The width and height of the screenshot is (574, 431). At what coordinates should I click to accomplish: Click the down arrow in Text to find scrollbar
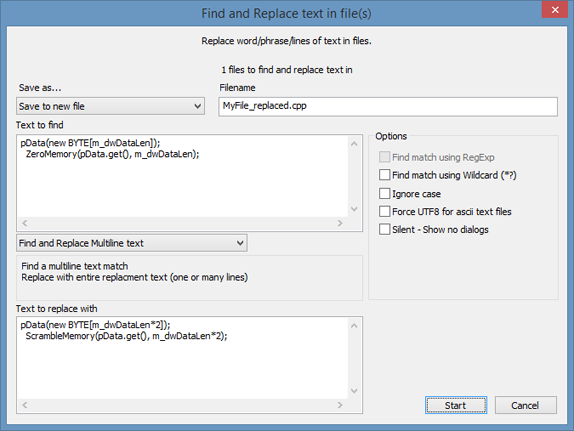click(x=354, y=209)
